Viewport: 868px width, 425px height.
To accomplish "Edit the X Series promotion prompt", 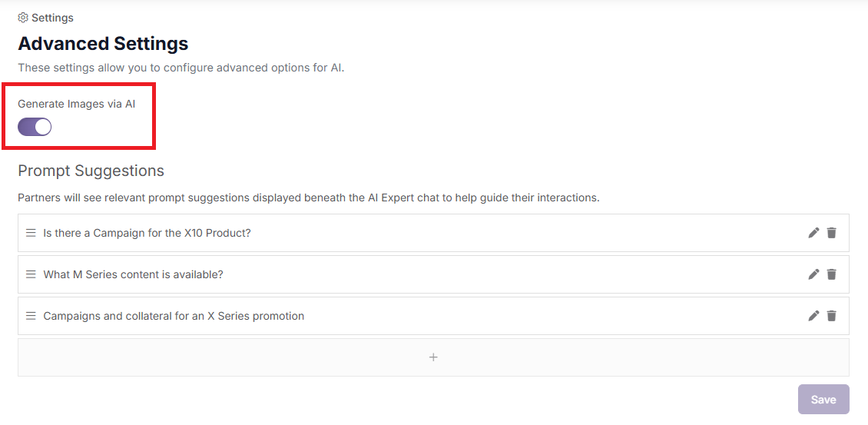I will tap(813, 316).
